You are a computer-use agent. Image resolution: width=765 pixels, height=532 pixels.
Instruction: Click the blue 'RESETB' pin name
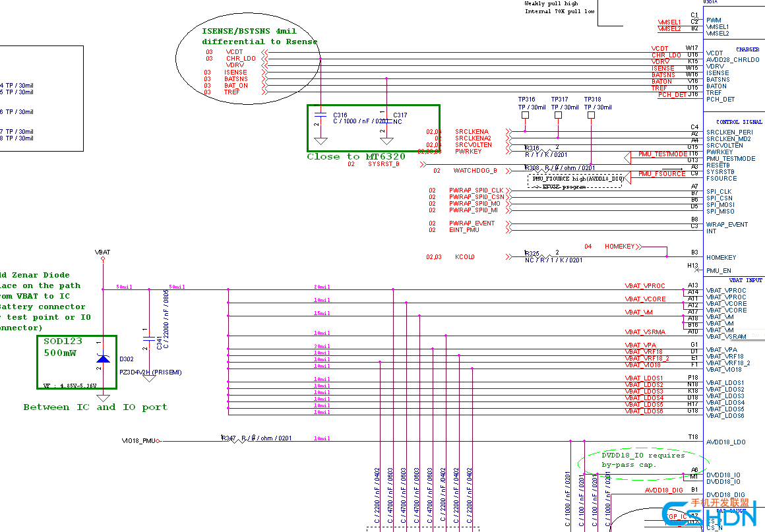718,165
